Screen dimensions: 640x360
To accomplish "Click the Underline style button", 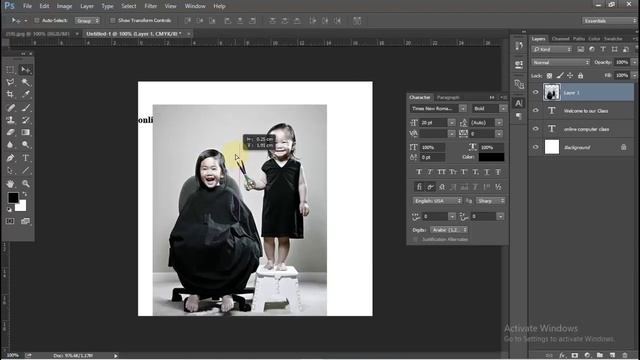I will (487, 172).
